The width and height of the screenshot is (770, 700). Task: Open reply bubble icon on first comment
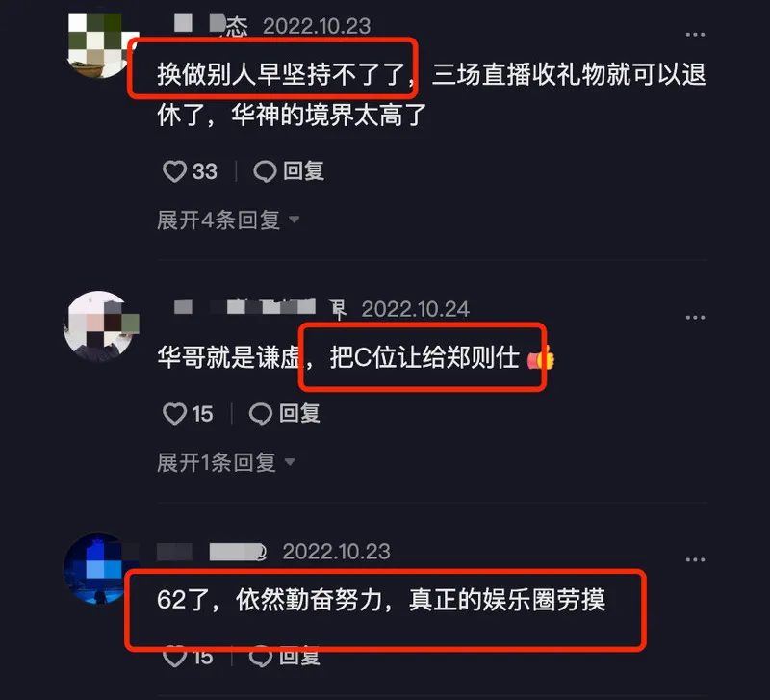[265, 171]
